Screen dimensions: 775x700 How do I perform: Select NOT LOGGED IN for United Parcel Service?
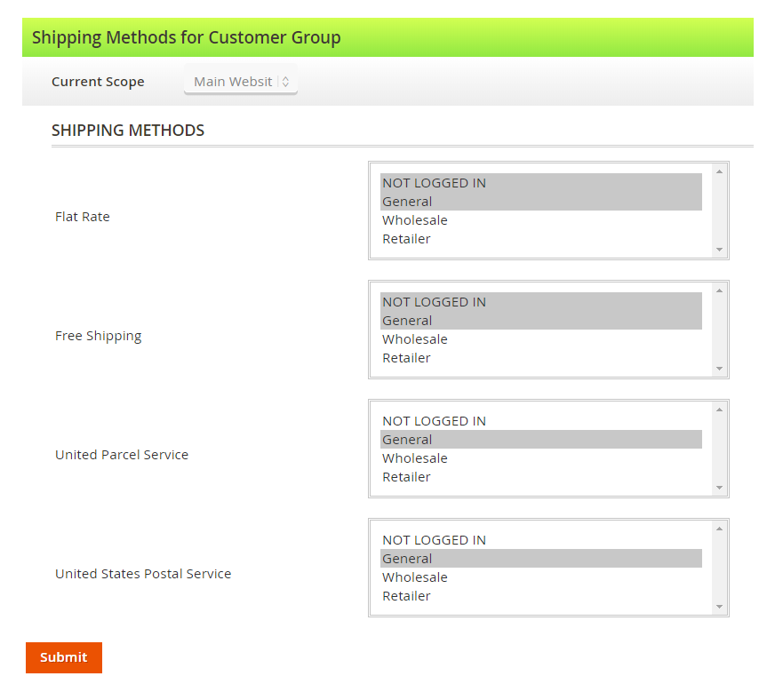click(x=434, y=420)
